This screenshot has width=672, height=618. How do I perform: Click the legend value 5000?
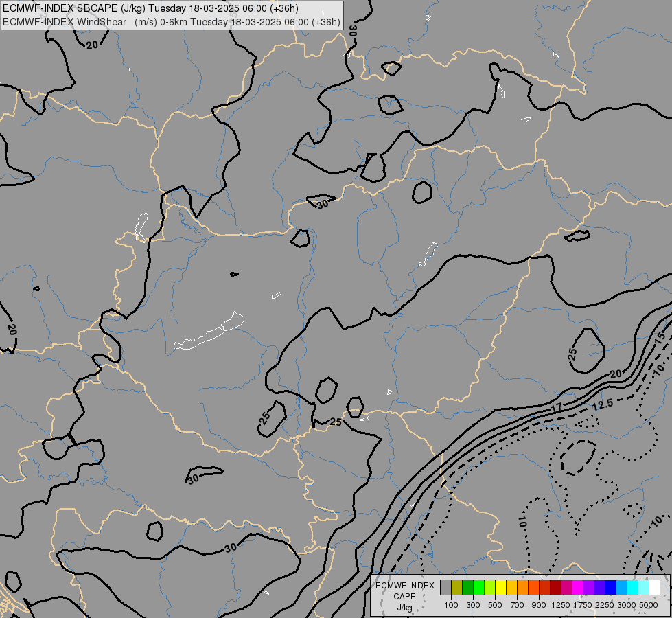pos(649,605)
